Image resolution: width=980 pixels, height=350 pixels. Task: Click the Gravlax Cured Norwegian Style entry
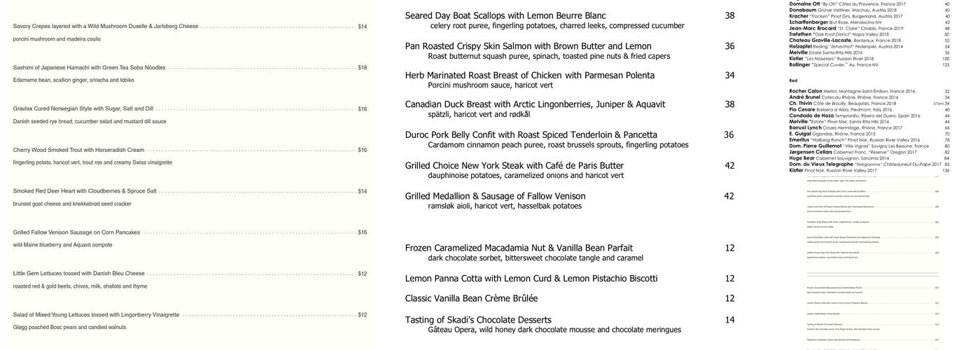click(83, 109)
